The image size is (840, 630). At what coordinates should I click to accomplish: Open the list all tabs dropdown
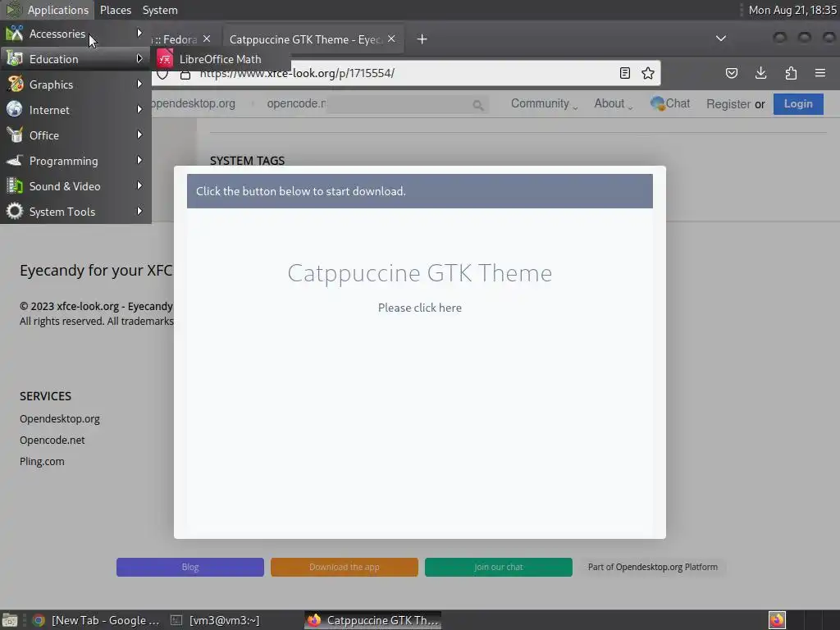721,39
